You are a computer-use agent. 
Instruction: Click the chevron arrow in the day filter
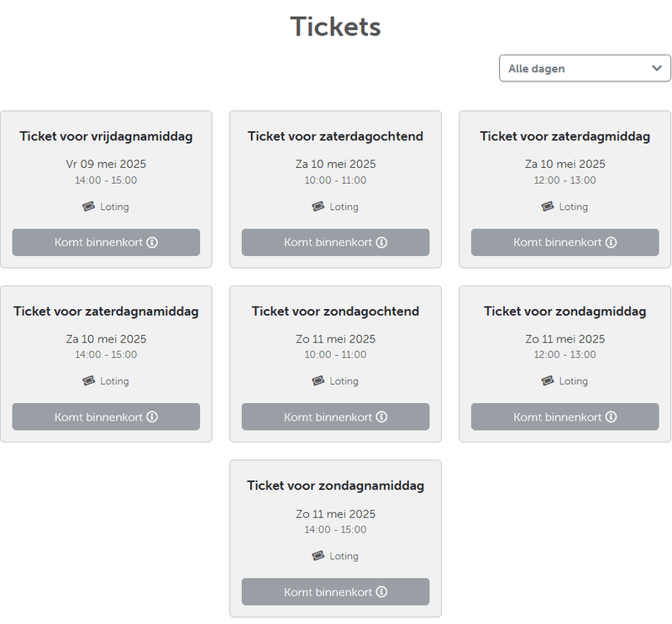[657, 69]
